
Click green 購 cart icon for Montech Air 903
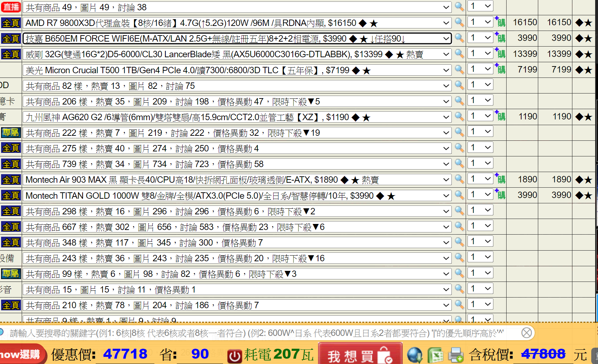[x=500, y=179]
